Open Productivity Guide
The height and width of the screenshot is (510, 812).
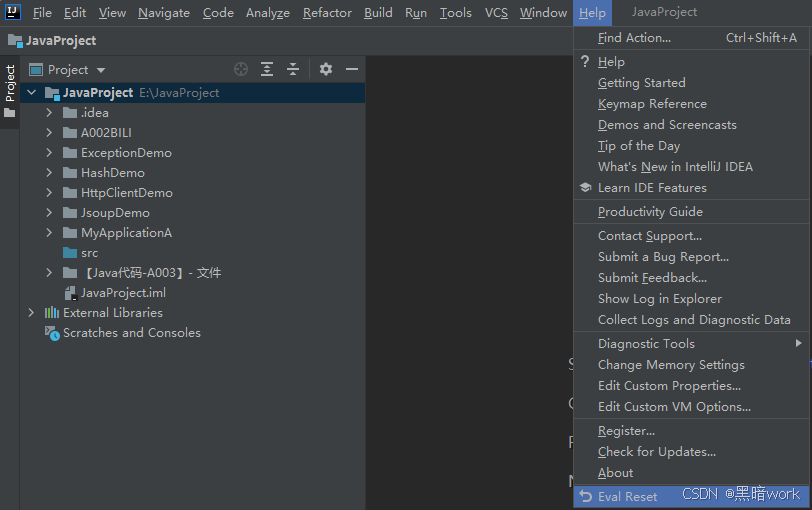coord(691,212)
